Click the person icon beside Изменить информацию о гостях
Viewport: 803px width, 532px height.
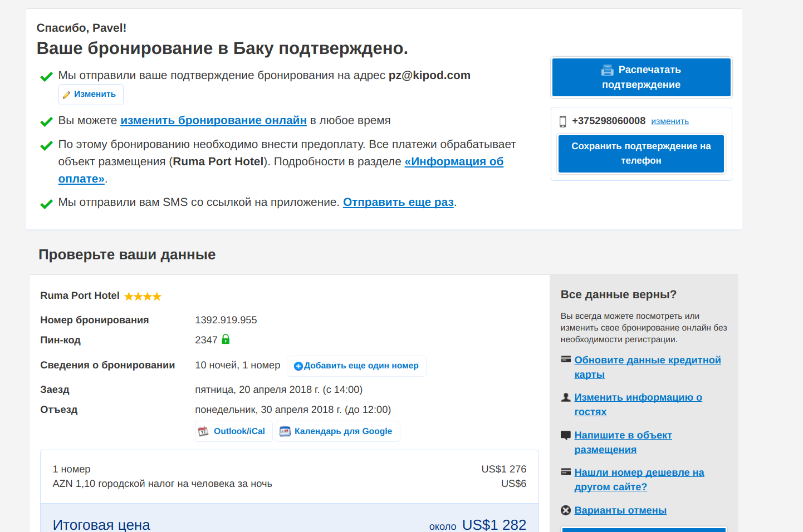click(x=566, y=397)
